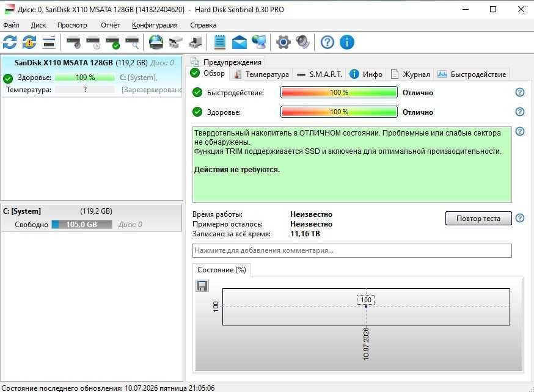The height and width of the screenshot is (392, 534).
Task: Select the C: [System] partition entry
Action: click(x=92, y=218)
